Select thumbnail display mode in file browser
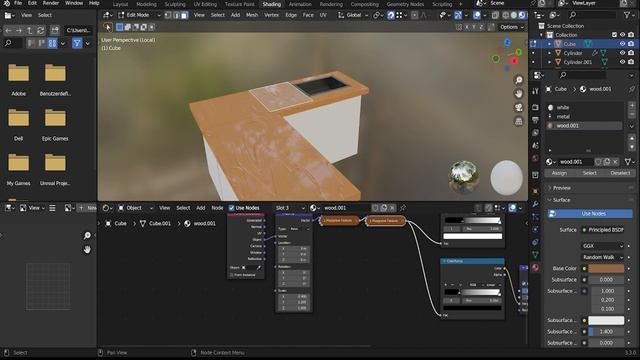The height and width of the screenshot is (360, 640). point(52,43)
